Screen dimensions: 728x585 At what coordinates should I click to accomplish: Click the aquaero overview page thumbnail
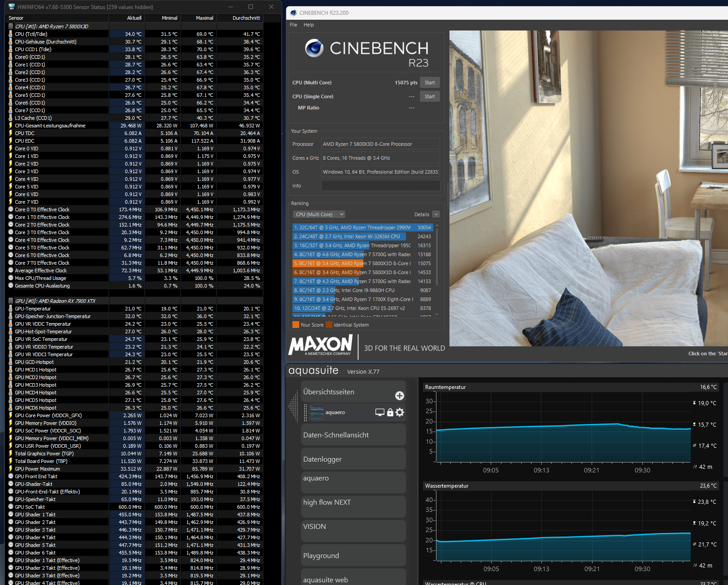pos(317,412)
